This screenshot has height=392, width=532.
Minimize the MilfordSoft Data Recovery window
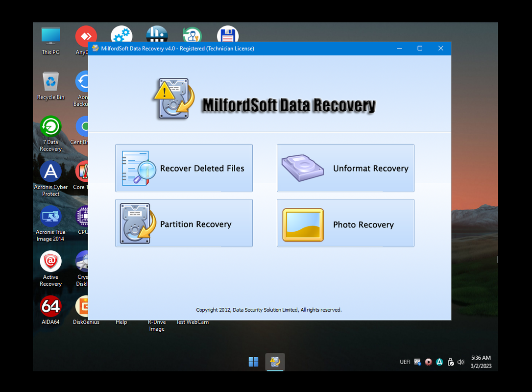coord(400,49)
